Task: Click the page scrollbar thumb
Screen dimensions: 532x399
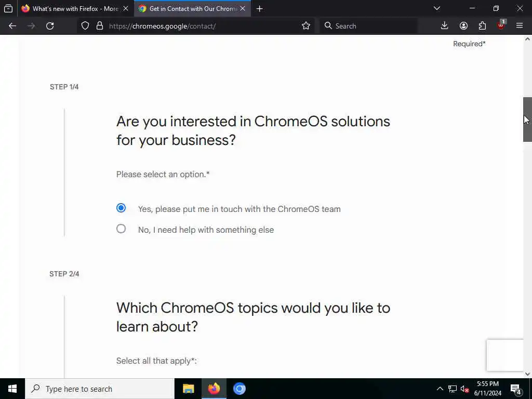Action: click(x=527, y=119)
